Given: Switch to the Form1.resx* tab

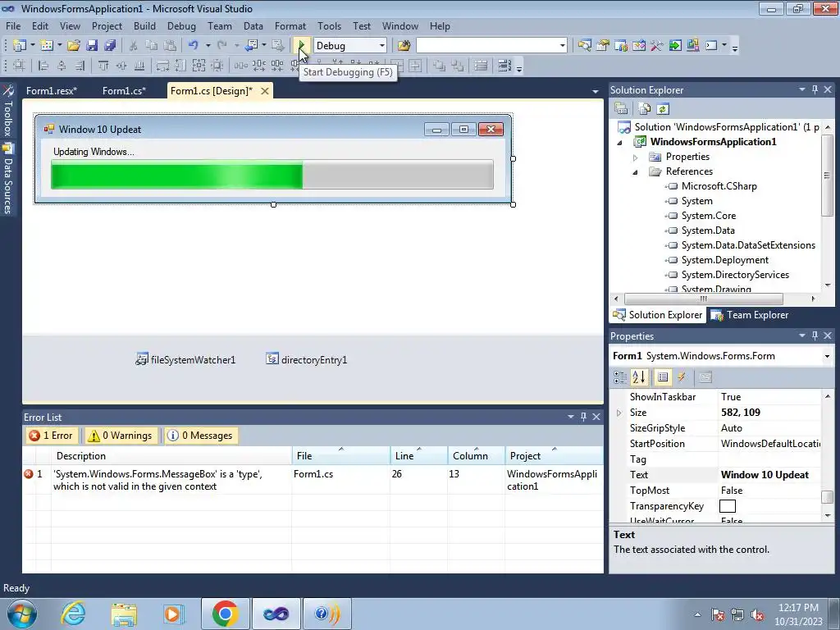Looking at the screenshot, I should (x=52, y=91).
